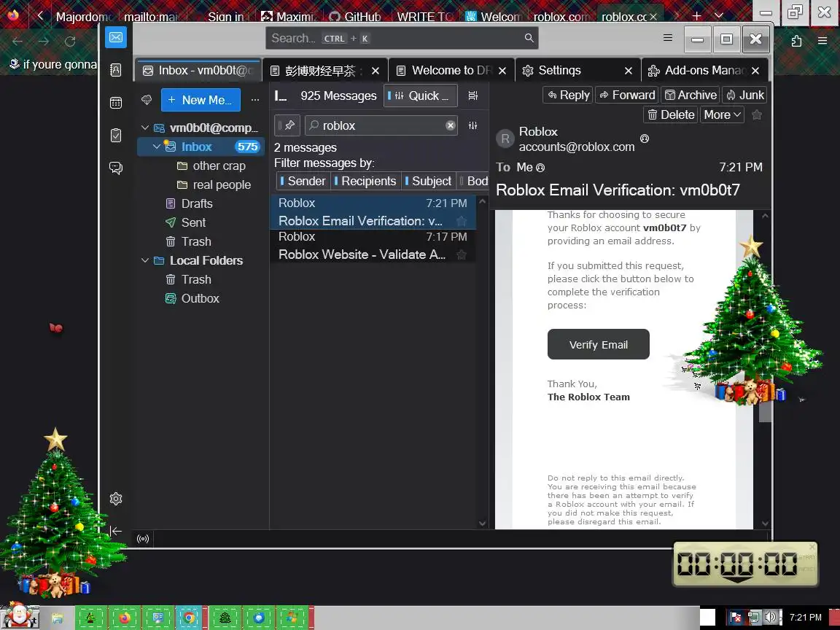Screen dimensions: 840x630
Task: Open Firefox hamburger menu behind Thunderbird
Action: pyautogui.click(x=822, y=42)
